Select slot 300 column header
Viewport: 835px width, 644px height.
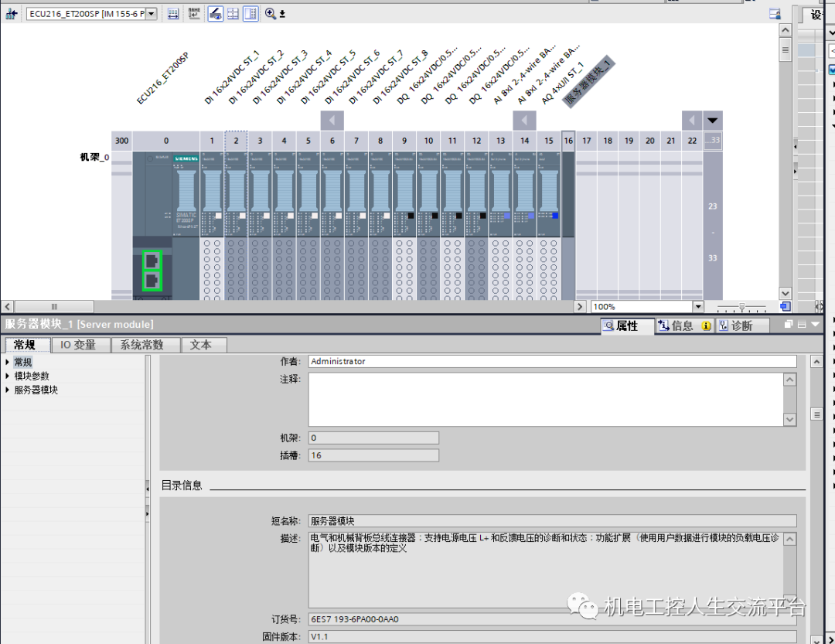tap(122, 141)
